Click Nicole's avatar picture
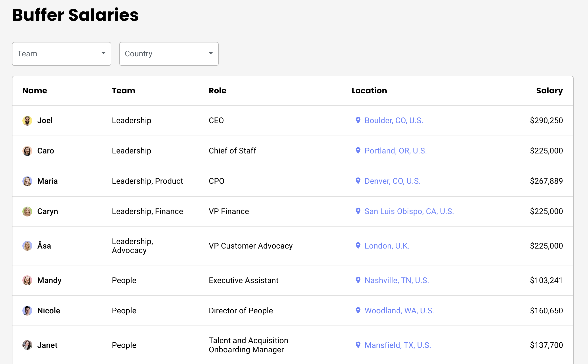The width and height of the screenshot is (588, 364). pos(27,311)
